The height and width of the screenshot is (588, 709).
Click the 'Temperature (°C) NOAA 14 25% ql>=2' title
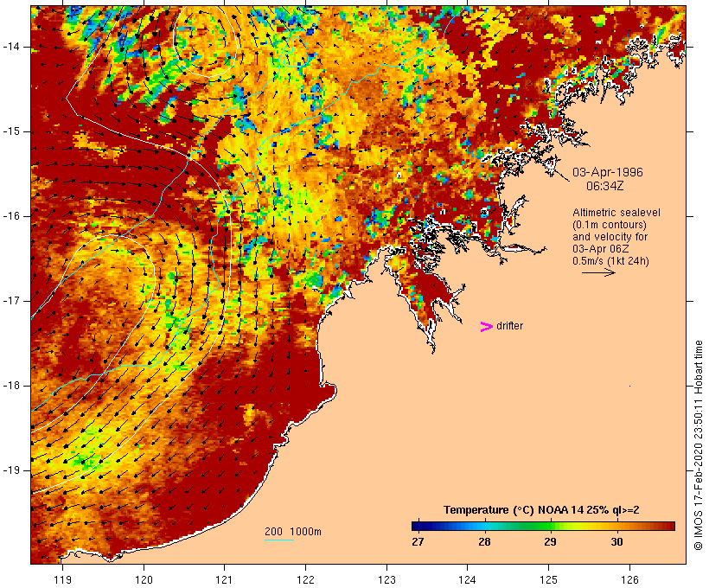coord(541,510)
